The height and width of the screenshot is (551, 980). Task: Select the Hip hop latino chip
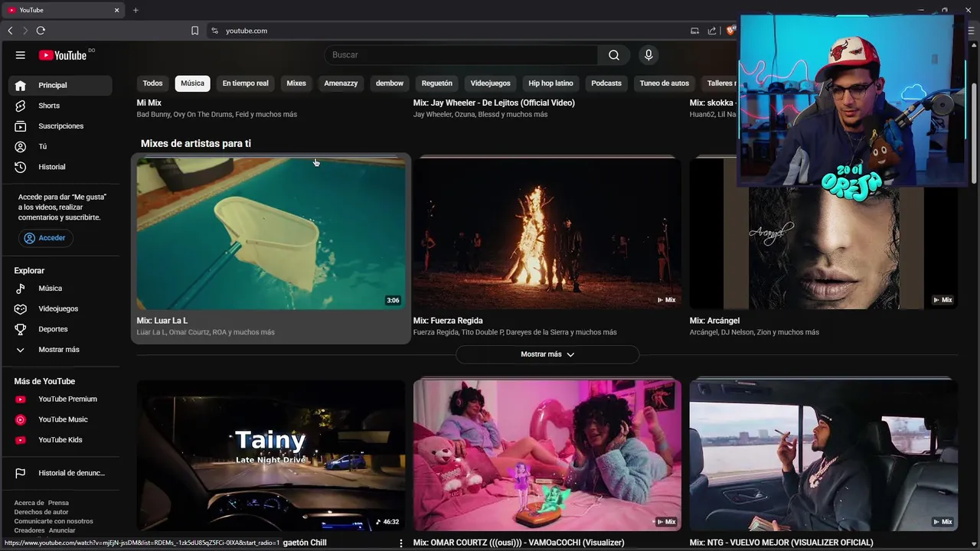[550, 83]
